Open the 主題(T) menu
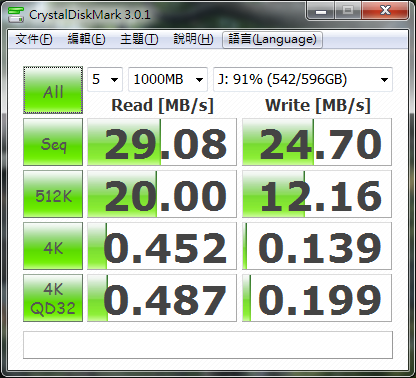 [x=139, y=39]
